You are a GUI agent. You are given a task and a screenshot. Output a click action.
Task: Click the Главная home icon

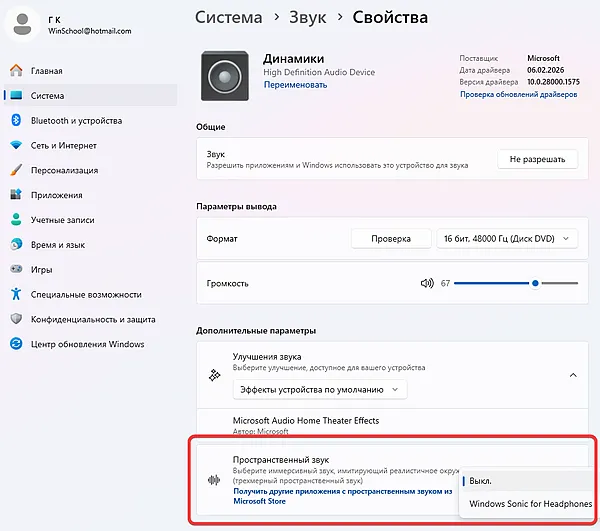pyautogui.click(x=16, y=70)
